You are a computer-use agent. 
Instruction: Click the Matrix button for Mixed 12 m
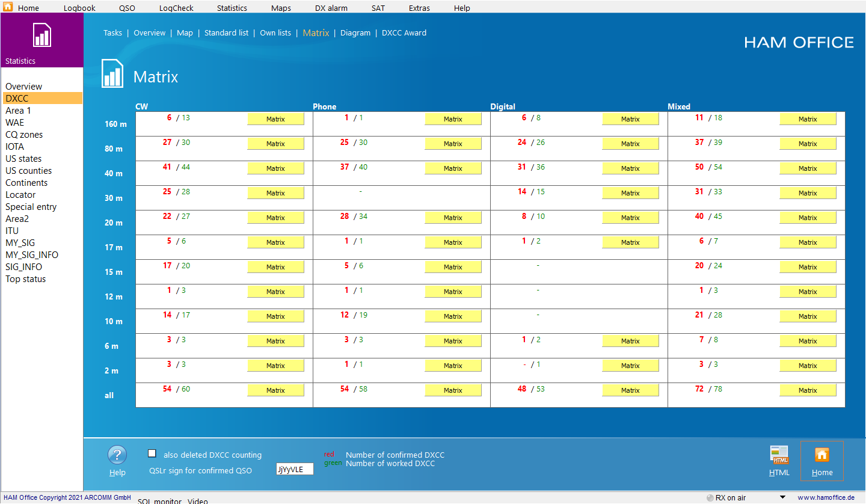808,292
